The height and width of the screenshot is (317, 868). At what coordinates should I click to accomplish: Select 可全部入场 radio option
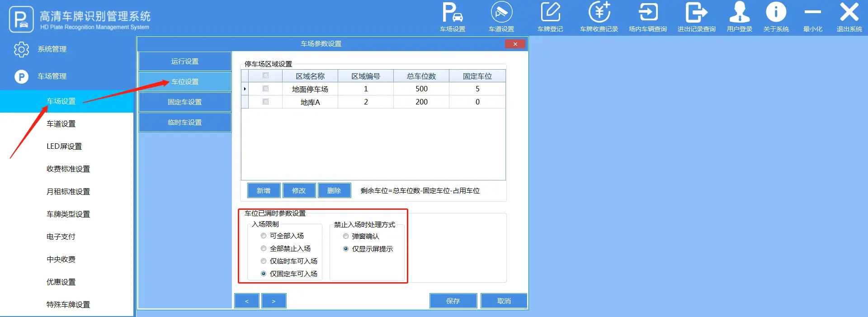click(264, 236)
